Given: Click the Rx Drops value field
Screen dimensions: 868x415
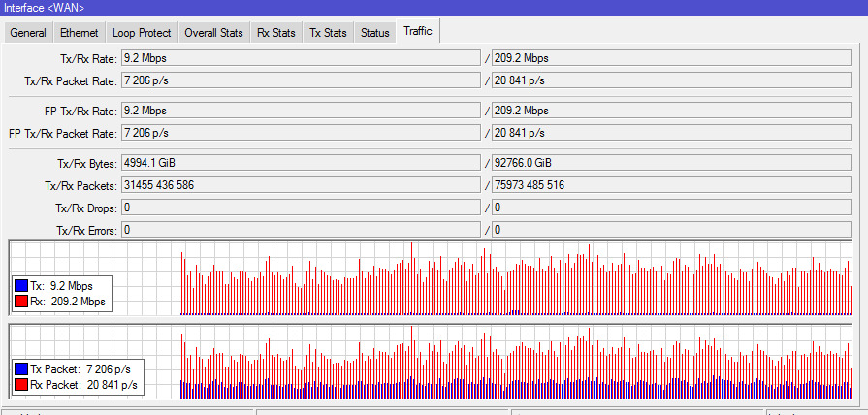Looking at the screenshot, I should coord(678,207).
